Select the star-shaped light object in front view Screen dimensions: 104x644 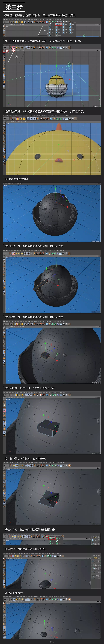[x=17, y=56]
